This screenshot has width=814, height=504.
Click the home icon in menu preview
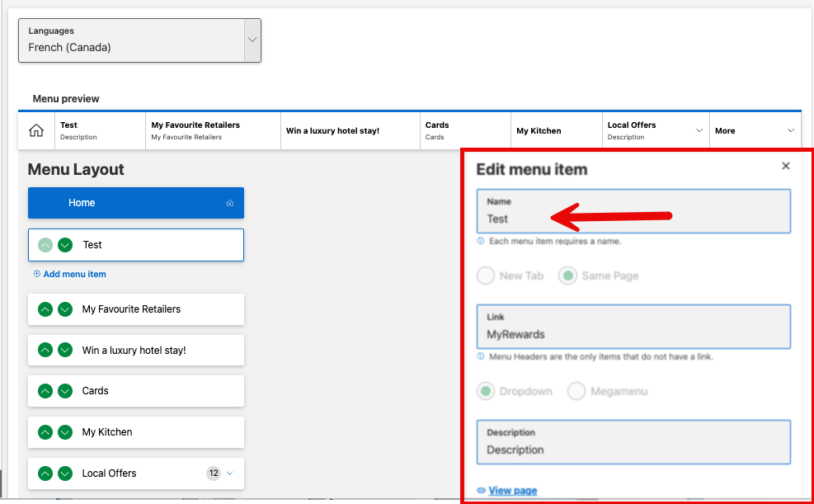coord(36,131)
